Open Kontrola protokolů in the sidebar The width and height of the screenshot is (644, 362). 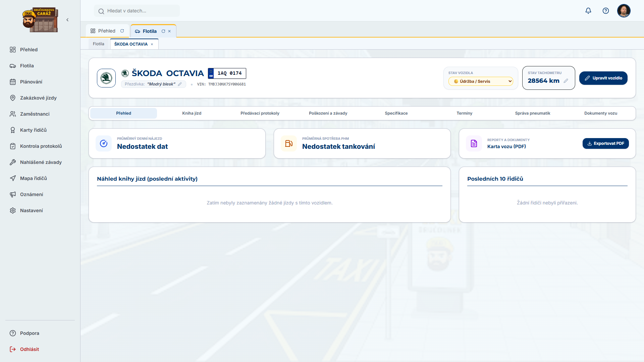[40, 146]
